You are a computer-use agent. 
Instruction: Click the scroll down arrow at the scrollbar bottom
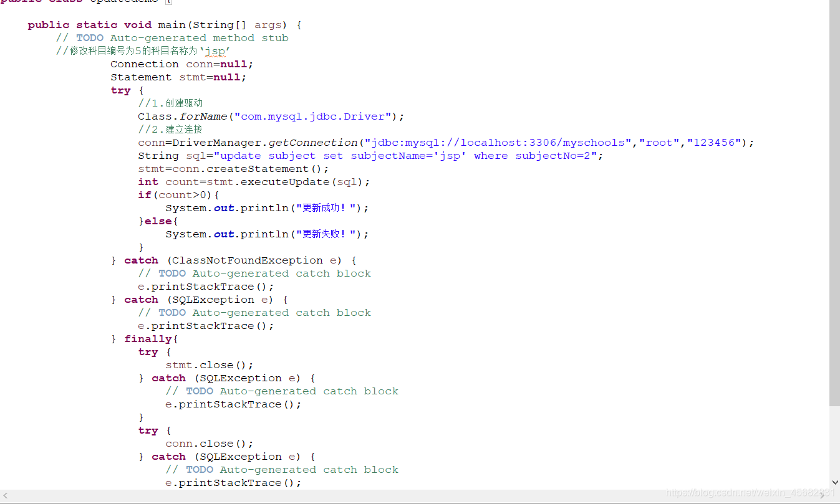tap(834, 482)
